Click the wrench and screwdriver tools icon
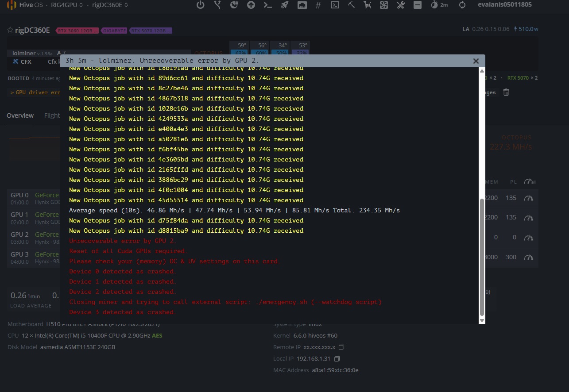The height and width of the screenshot is (392, 569). (x=401, y=5)
